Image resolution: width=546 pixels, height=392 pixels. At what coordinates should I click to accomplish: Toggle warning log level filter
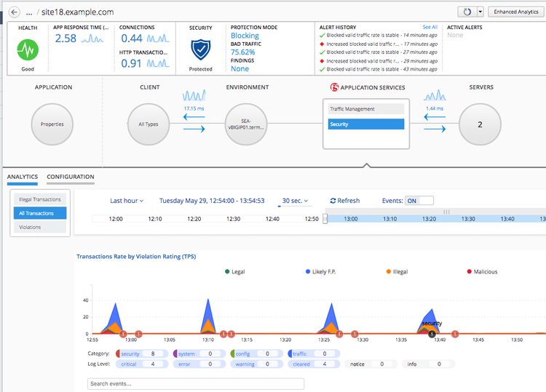click(257, 364)
